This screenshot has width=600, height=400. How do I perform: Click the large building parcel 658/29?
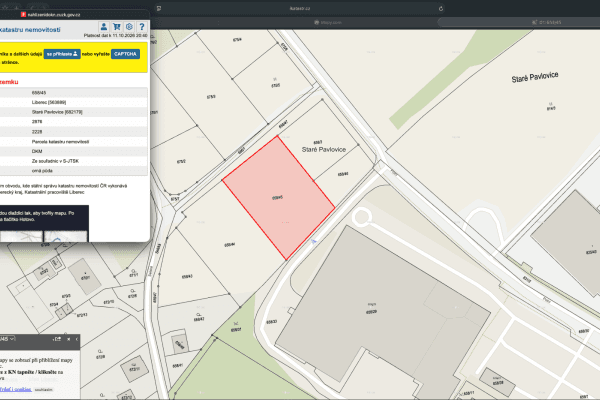pos(371,312)
